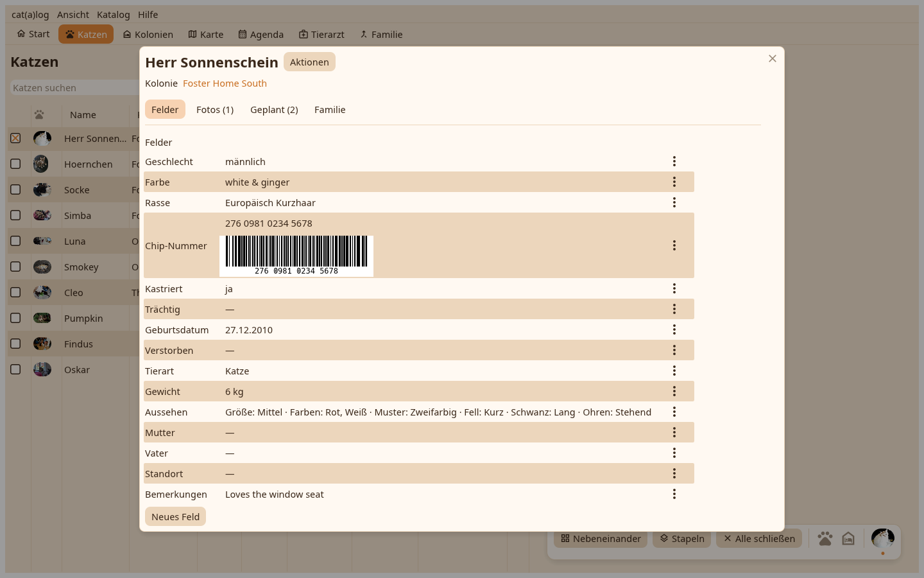Open options menu for Rasse field
The height and width of the screenshot is (578, 924).
(x=674, y=202)
